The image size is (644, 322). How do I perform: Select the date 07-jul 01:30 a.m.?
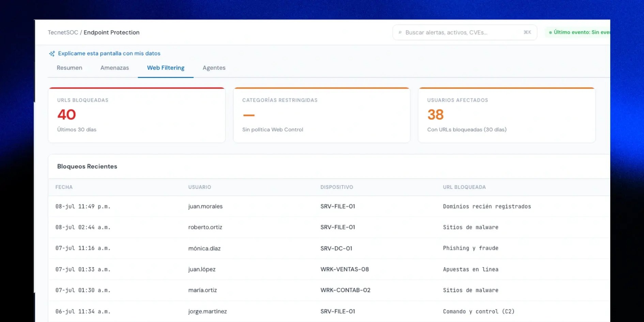83,290
